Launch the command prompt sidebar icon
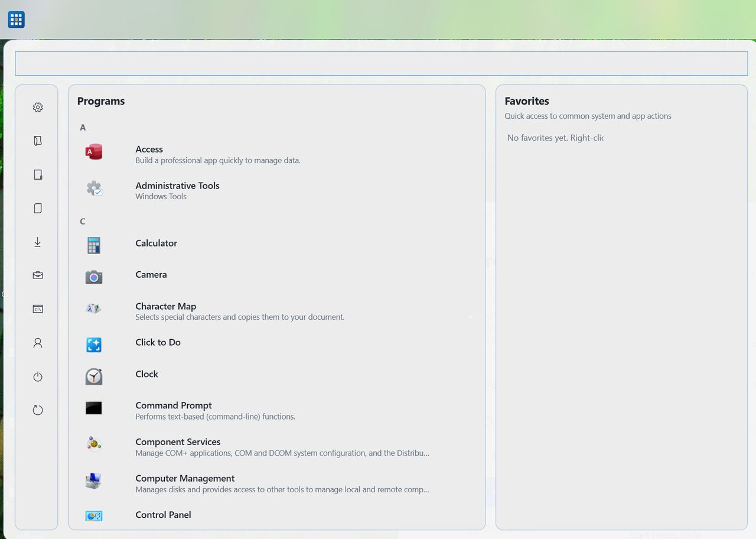The height and width of the screenshot is (539, 756). pyautogui.click(x=38, y=309)
